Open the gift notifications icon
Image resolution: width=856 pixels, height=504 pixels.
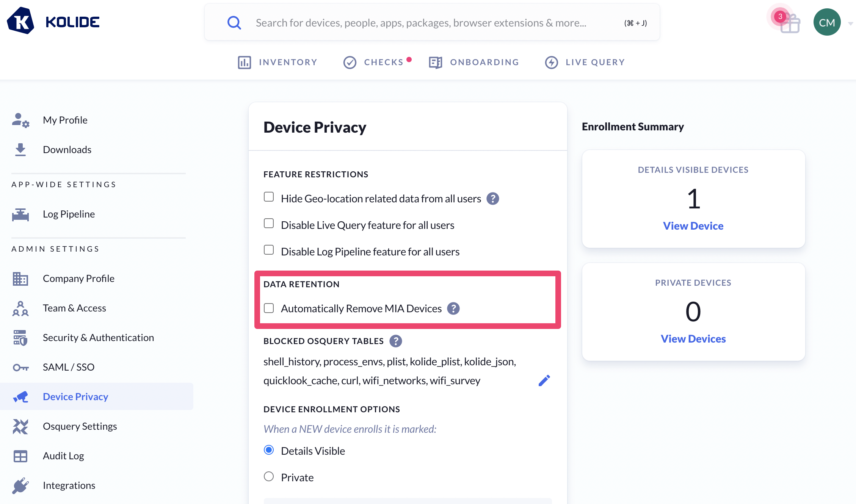pyautogui.click(x=790, y=23)
